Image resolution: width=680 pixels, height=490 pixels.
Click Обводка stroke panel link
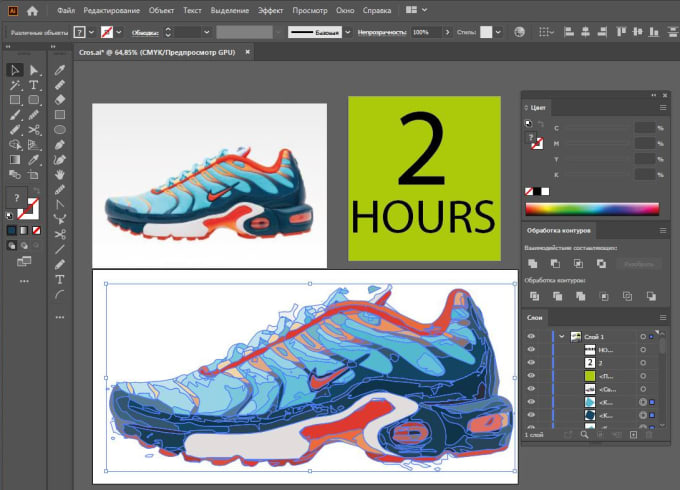pos(145,33)
